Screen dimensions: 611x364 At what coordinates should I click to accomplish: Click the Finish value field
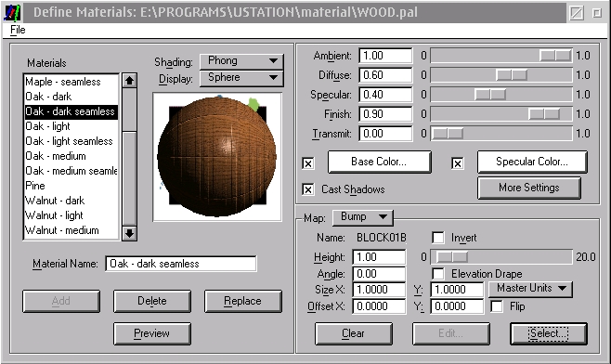385,114
